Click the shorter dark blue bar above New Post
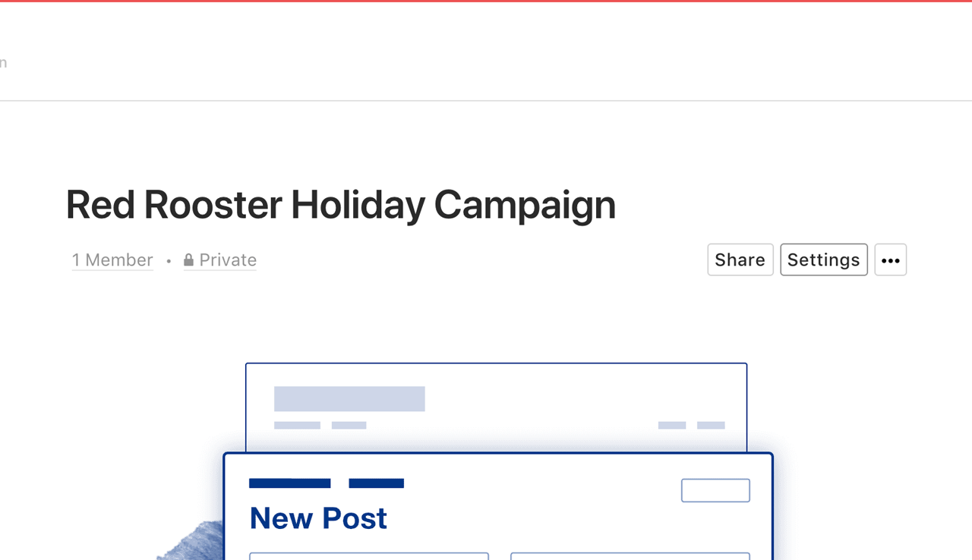 [x=377, y=483]
